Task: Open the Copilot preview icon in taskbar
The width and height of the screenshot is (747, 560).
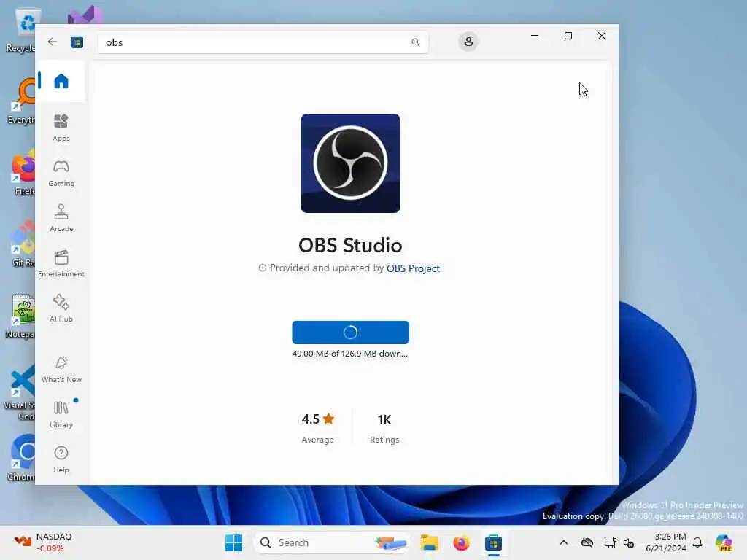Action: [x=724, y=542]
